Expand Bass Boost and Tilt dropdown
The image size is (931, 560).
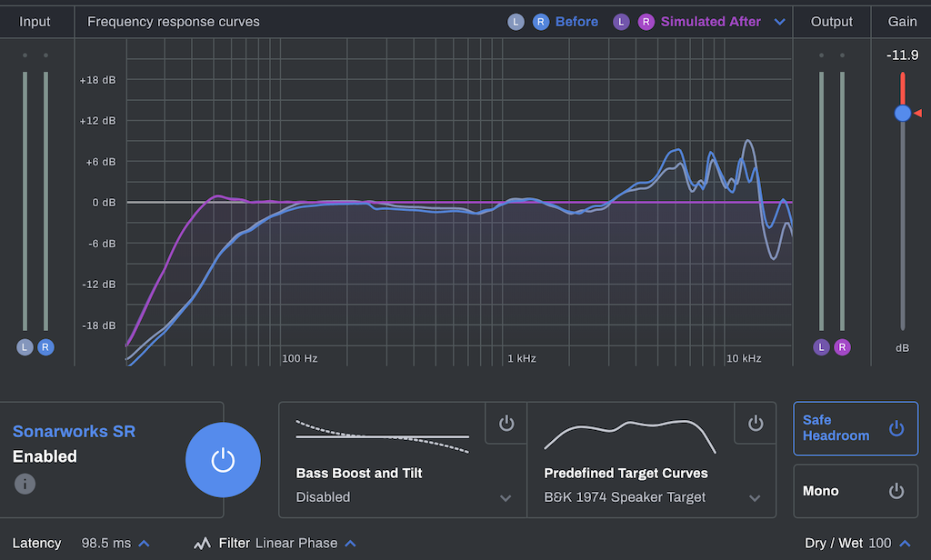506,497
